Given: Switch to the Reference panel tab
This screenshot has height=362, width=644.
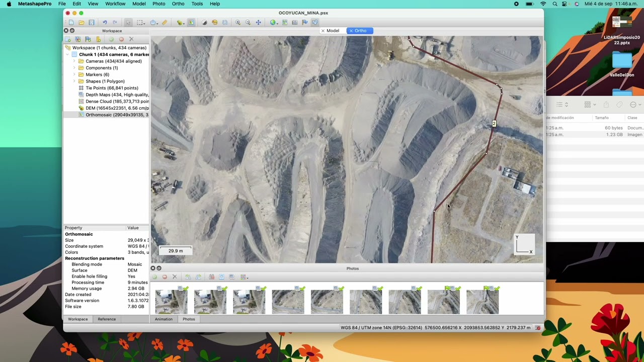Looking at the screenshot, I should click(x=107, y=319).
